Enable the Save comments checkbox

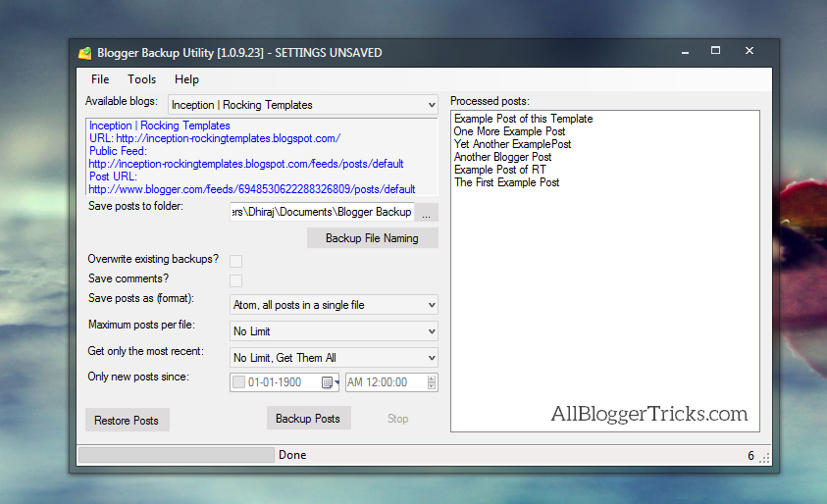pyautogui.click(x=235, y=280)
